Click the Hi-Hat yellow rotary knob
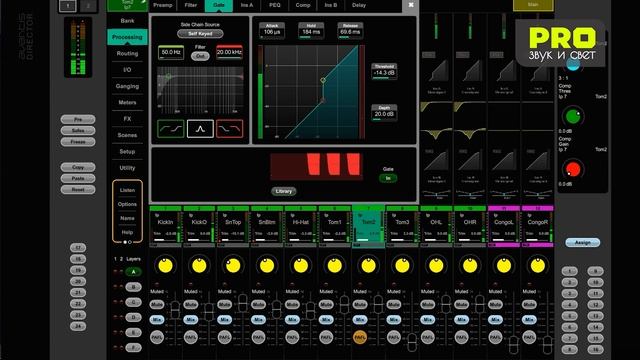640x360 pixels. pyautogui.click(x=300, y=265)
